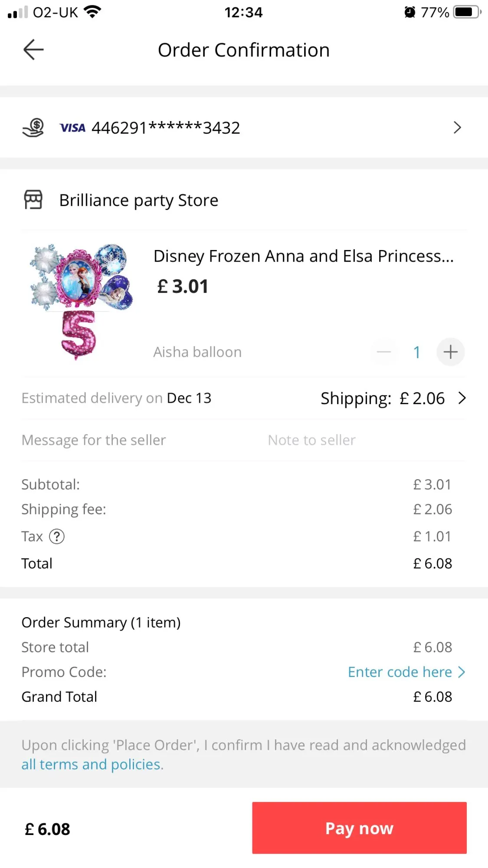Viewport: 488px width, 868px height.
Task: Increase quantity with the plus button
Action: (450, 352)
